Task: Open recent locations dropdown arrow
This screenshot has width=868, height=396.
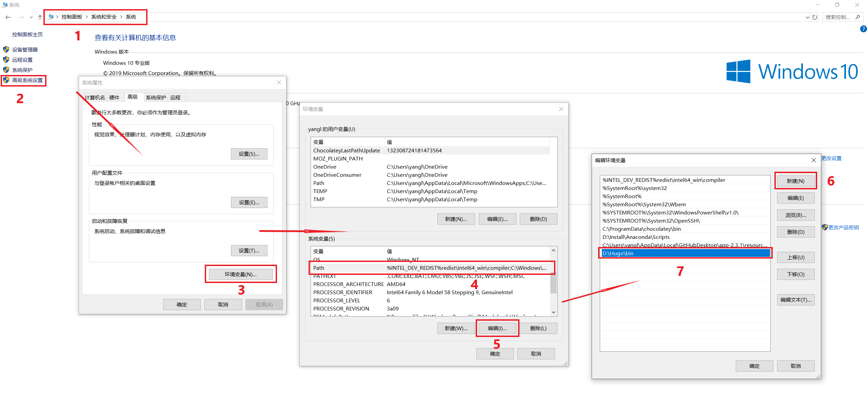Action: point(31,17)
